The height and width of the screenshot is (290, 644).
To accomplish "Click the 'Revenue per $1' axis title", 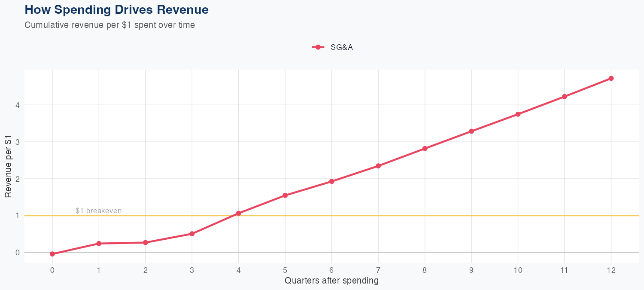I will coord(9,165).
